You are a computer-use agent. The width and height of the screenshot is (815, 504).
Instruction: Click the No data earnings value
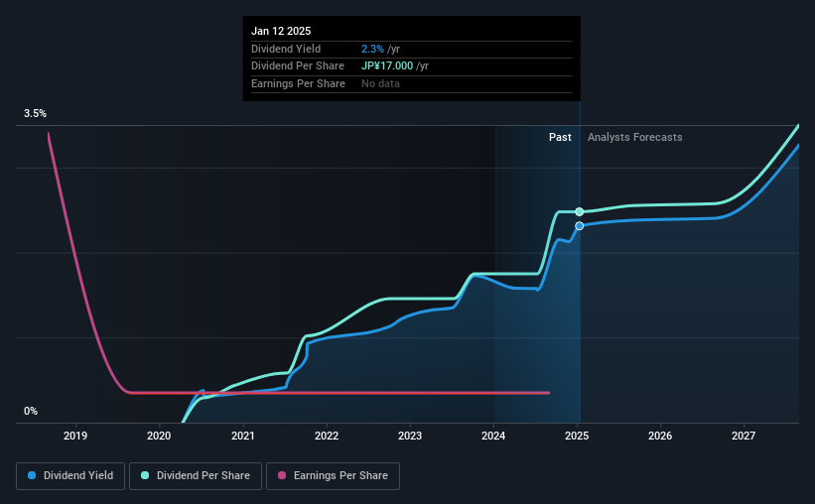380,83
